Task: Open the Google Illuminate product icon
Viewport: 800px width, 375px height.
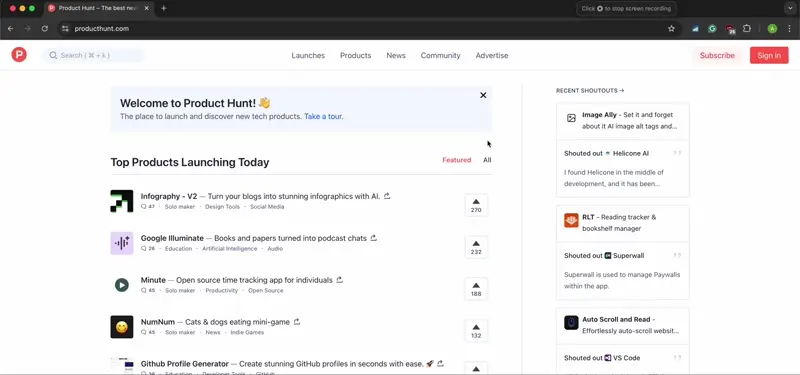Action: tap(121, 243)
